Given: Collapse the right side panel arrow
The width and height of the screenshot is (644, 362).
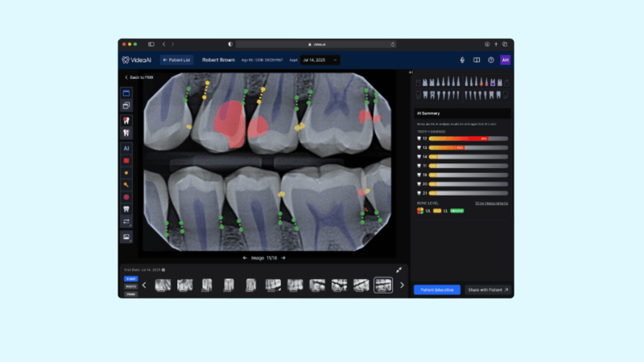Looking at the screenshot, I should click(411, 72).
